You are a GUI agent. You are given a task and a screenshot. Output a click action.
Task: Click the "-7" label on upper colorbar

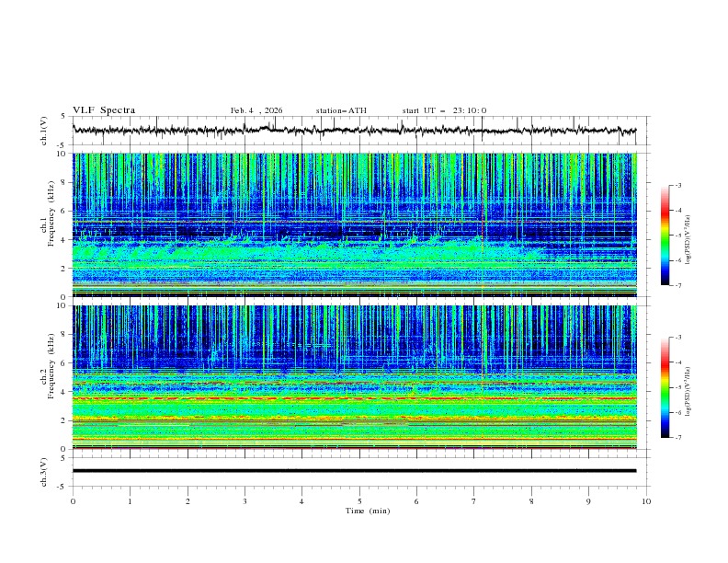(678, 285)
